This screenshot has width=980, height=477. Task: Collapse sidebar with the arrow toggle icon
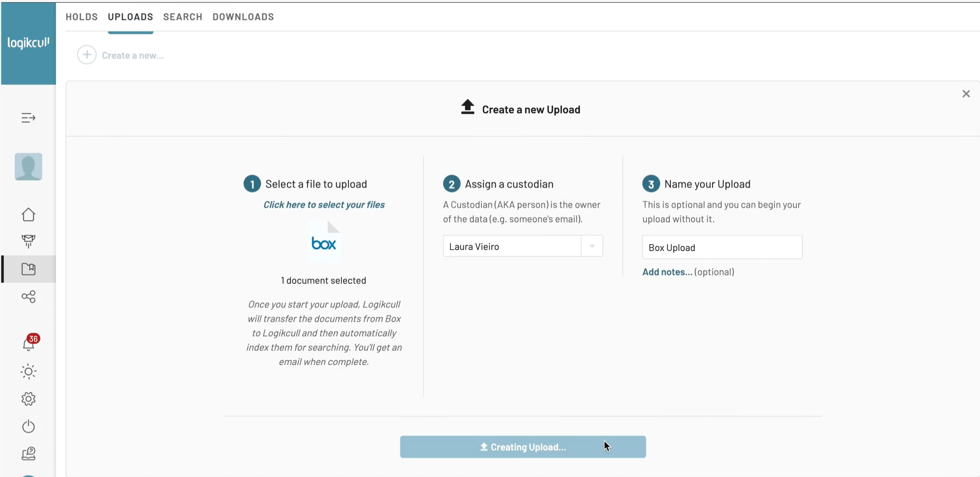point(28,118)
